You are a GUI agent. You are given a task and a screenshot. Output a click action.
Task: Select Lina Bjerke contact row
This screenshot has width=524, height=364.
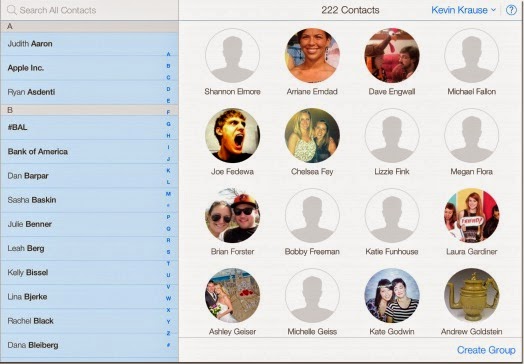pyautogui.click(x=89, y=296)
